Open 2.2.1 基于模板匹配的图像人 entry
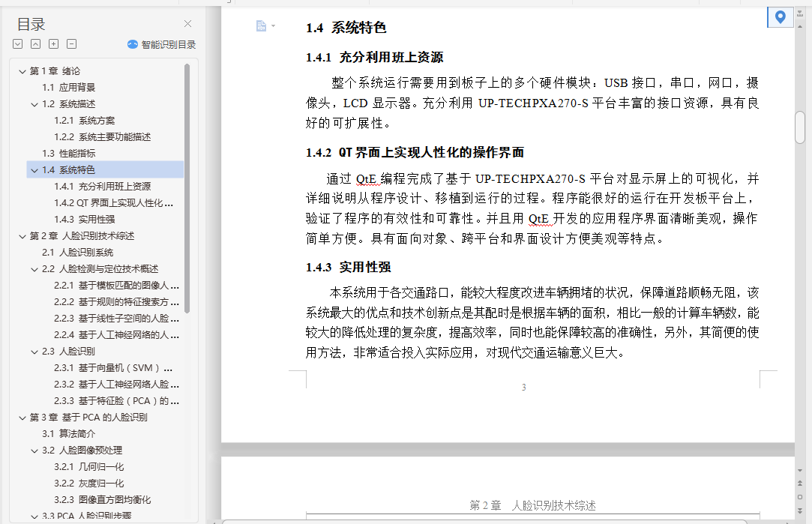 tap(116, 286)
